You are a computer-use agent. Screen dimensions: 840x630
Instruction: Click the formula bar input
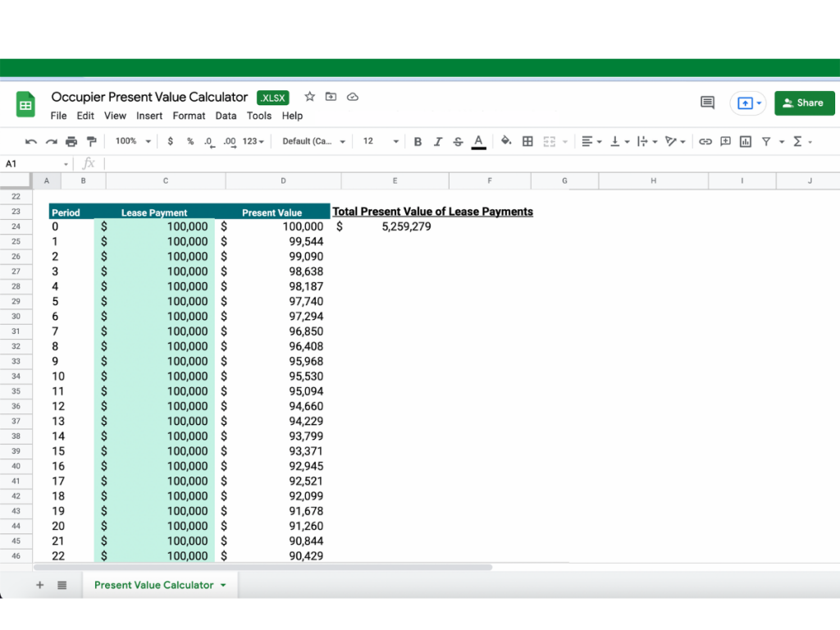[x=472, y=164]
